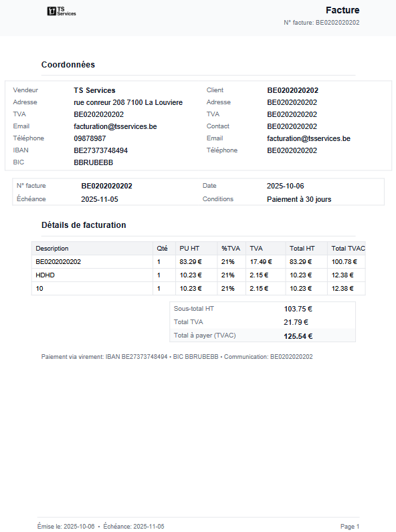Select the 'Page 1' footer indicator

coord(349,526)
